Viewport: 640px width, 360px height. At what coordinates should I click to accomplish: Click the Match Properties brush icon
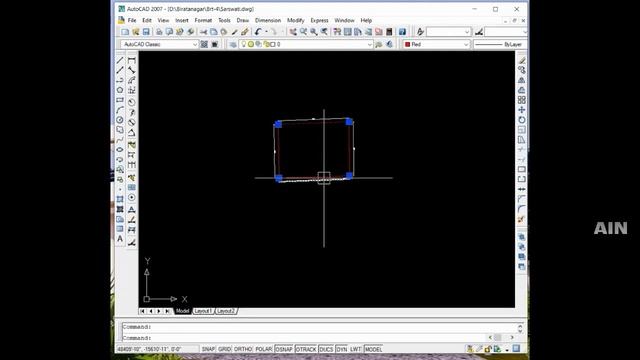(234, 32)
